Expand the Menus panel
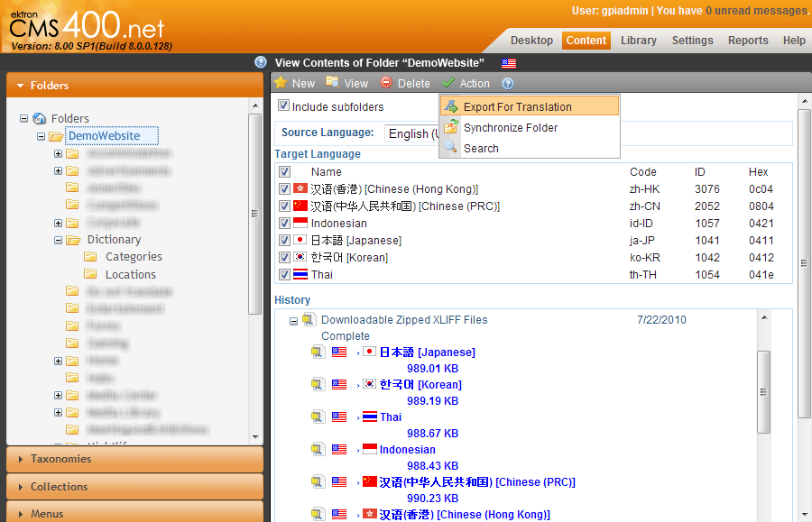The image size is (812, 522). [x=134, y=513]
